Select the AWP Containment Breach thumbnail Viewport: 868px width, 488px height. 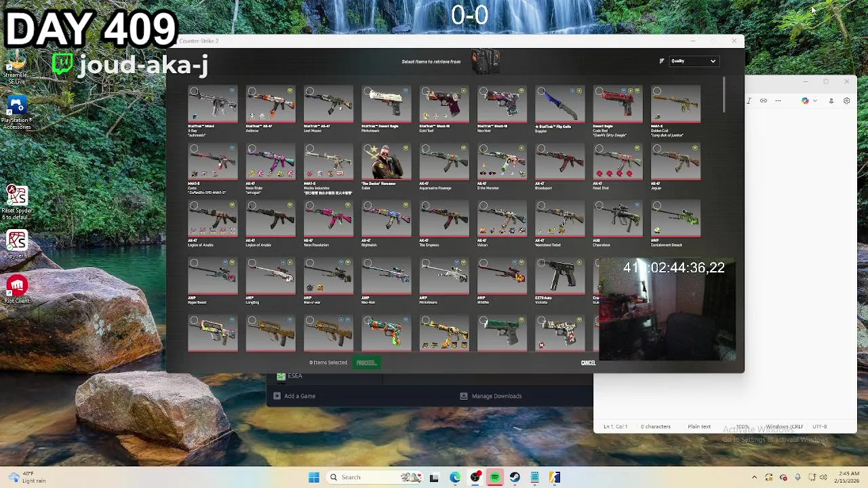[675, 219]
